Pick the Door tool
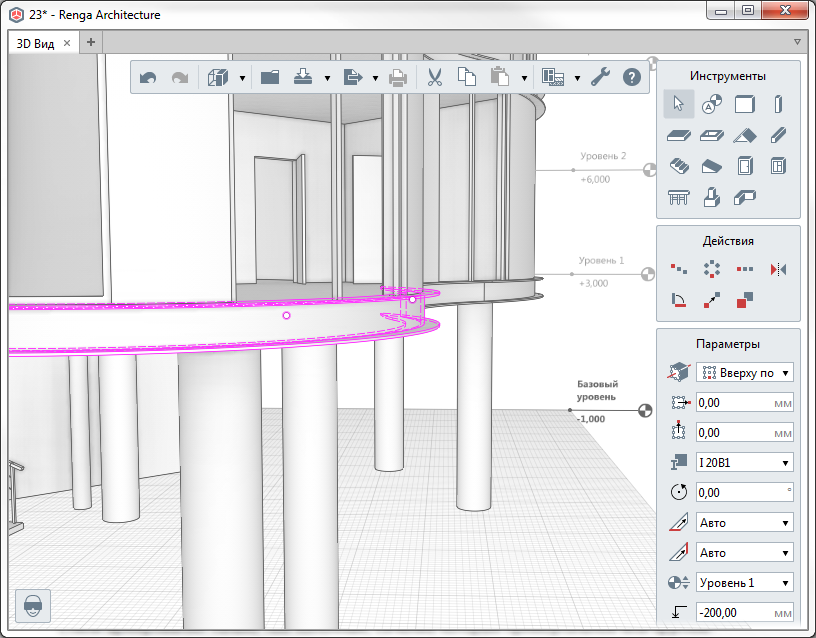This screenshot has width=816, height=638. (x=745, y=166)
